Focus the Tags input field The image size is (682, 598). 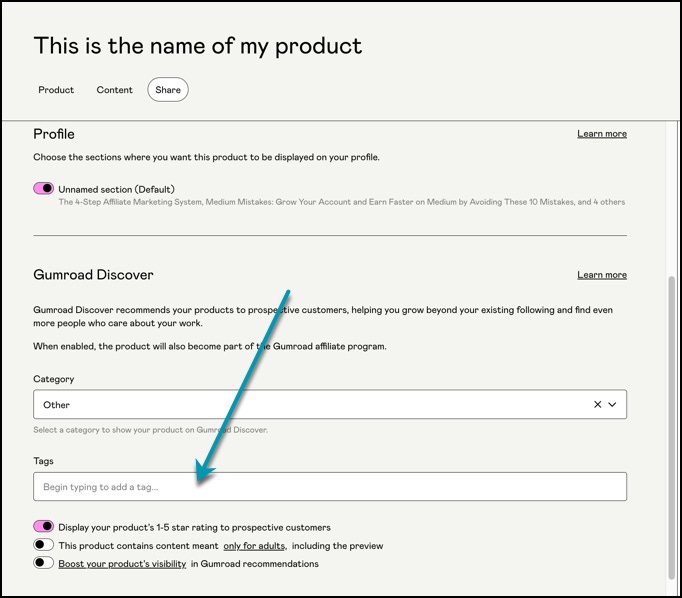[330, 487]
